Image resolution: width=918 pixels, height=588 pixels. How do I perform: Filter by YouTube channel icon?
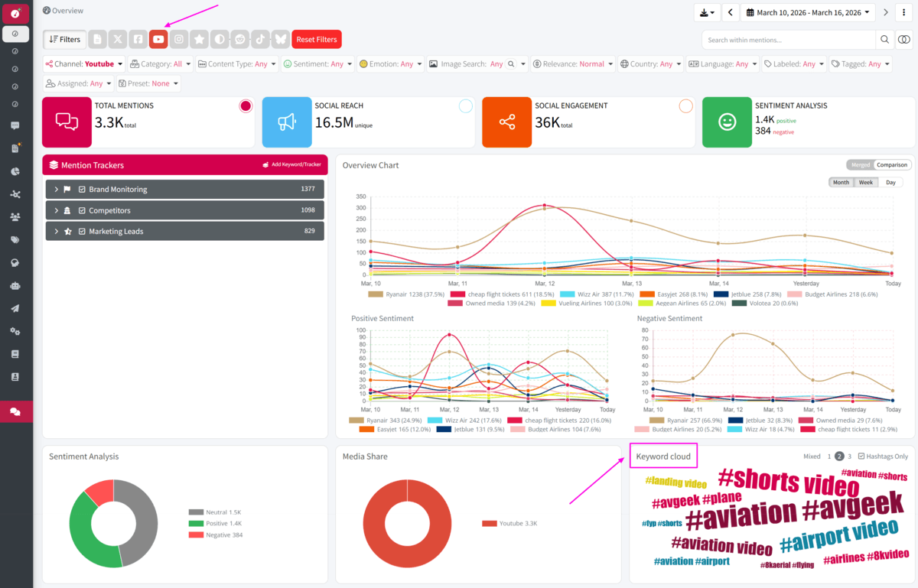click(x=158, y=39)
